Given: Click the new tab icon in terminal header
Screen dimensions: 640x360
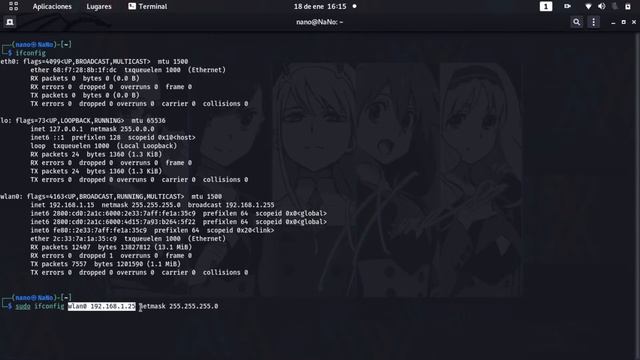Looking at the screenshot, I should tap(10, 22).
